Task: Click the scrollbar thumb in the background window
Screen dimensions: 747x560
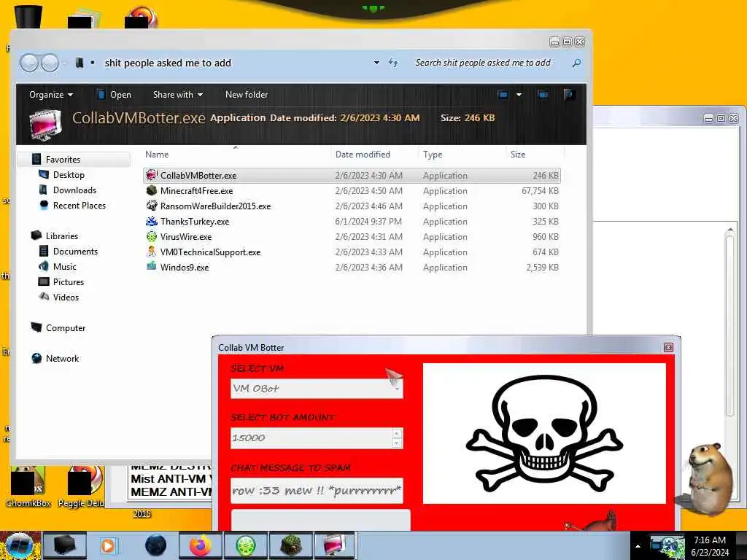Action: click(730, 326)
